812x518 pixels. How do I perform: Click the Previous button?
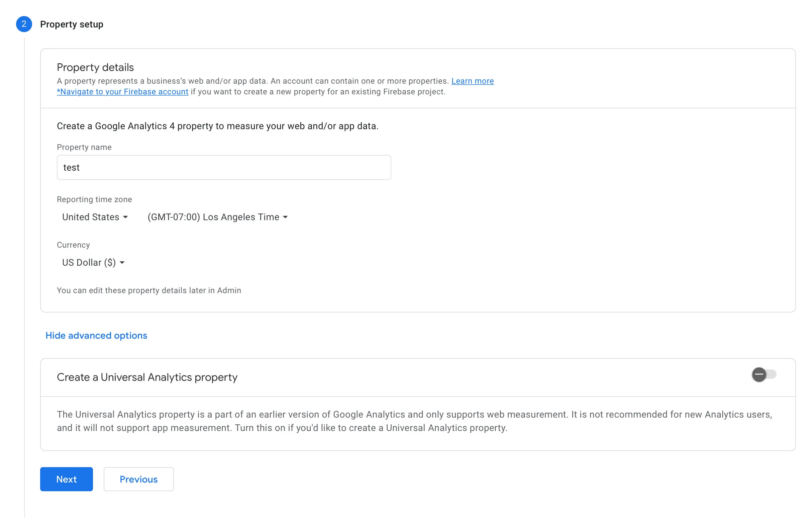pyautogui.click(x=138, y=479)
